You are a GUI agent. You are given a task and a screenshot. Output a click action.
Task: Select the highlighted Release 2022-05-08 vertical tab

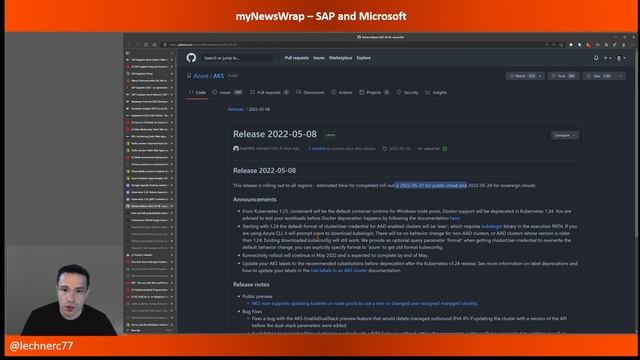coord(150,206)
